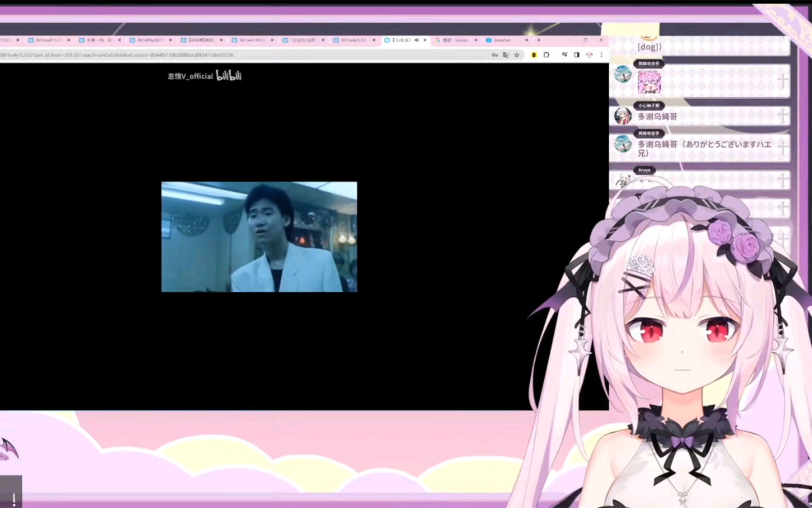Image resolution: width=812 pixels, height=508 pixels.
Task: Switch to the BV1dP4y tab
Action: tap(150, 40)
